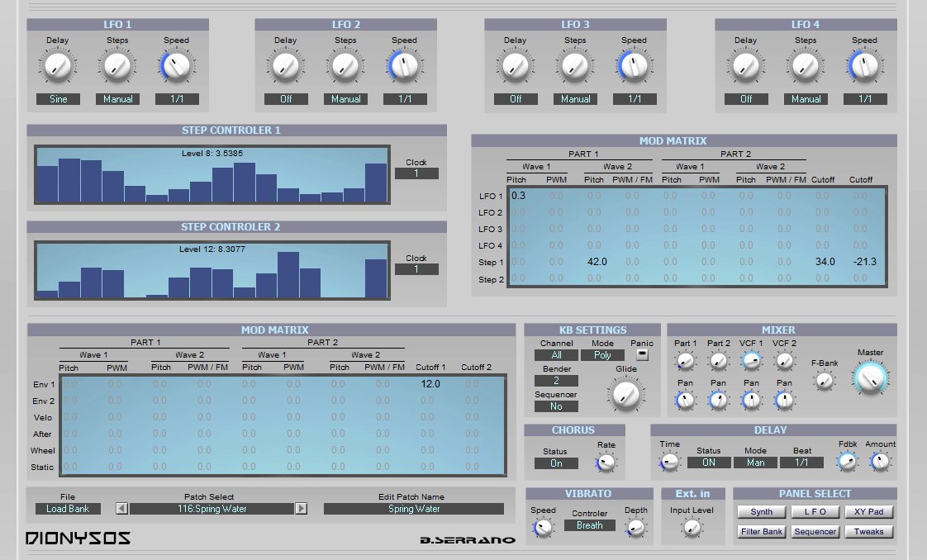Click the LFO 3 Speed knob
This screenshot has height=560, width=927.
(634, 67)
